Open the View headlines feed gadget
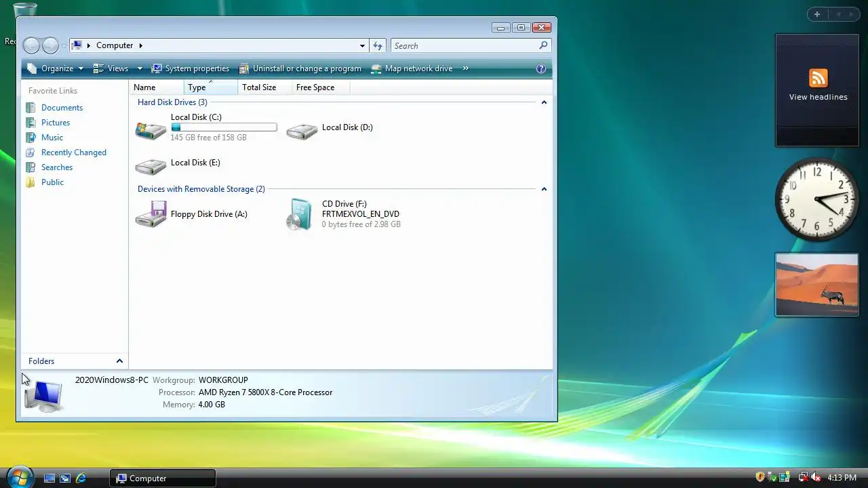 click(x=817, y=90)
